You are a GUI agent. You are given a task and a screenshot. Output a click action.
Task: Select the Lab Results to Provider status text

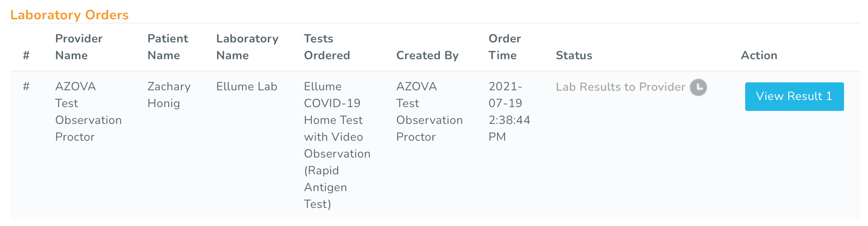pyautogui.click(x=620, y=87)
